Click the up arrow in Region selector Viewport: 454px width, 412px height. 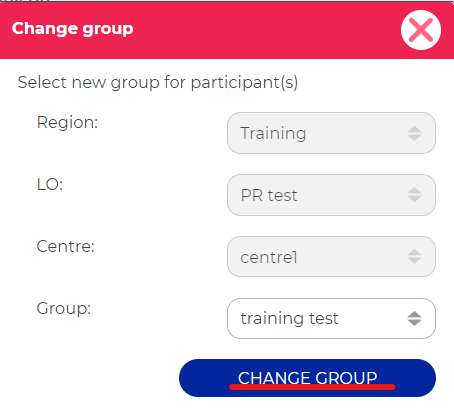pyautogui.click(x=414, y=129)
